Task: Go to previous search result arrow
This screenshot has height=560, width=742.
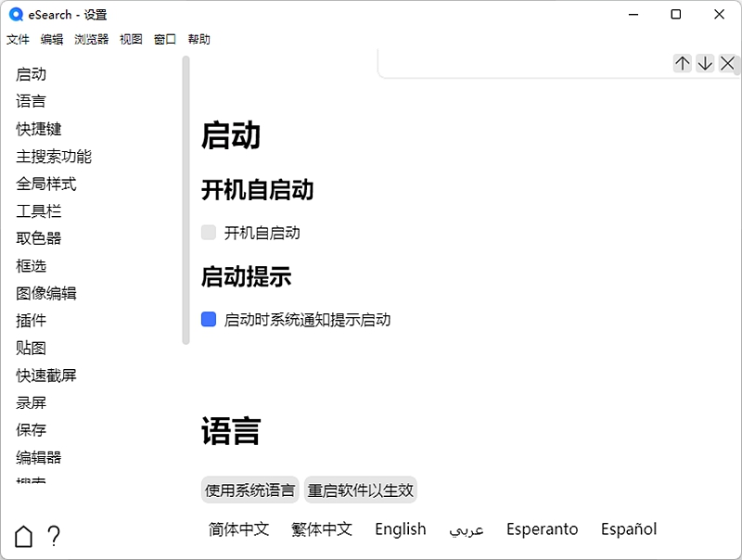Action: coord(683,63)
